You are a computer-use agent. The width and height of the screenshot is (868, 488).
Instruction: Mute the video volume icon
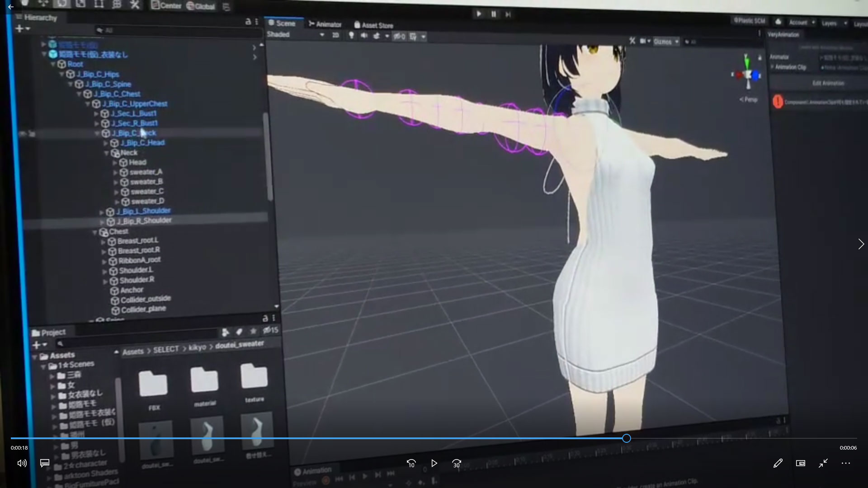coord(22,463)
